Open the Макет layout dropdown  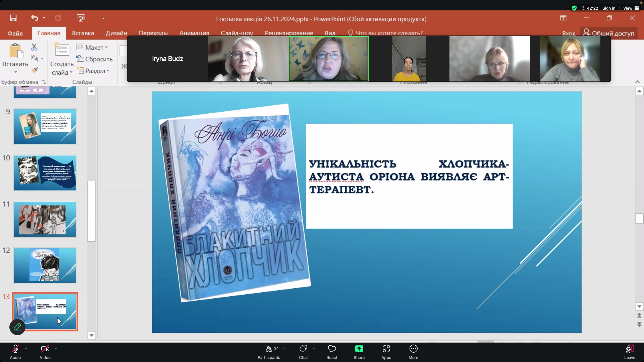tap(92, 47)
